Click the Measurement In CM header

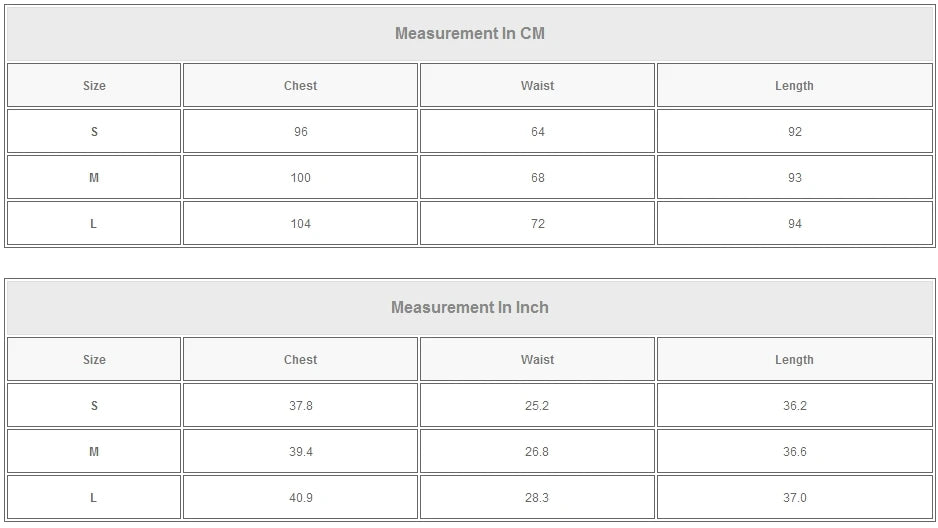[469, 33]
